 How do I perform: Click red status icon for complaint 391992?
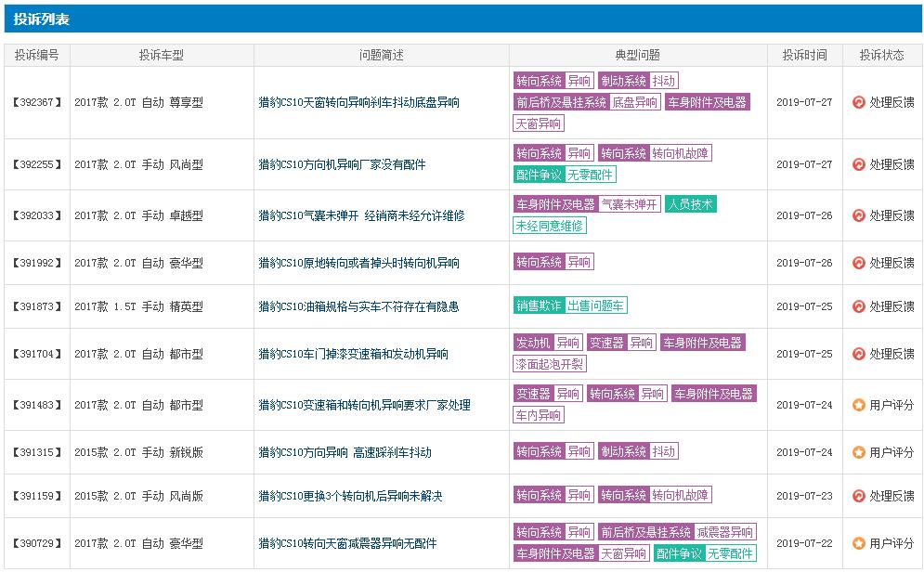pyautogui.click(x=859, y=262)
